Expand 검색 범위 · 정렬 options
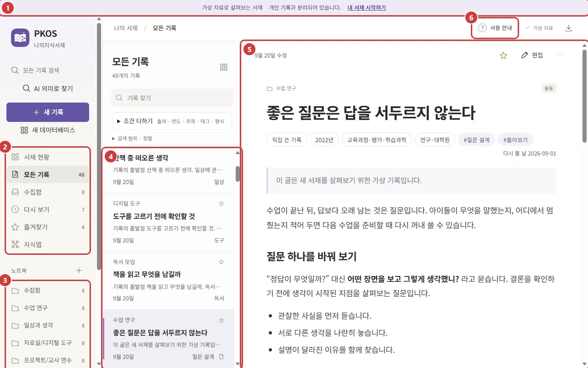 pos(132,138)
